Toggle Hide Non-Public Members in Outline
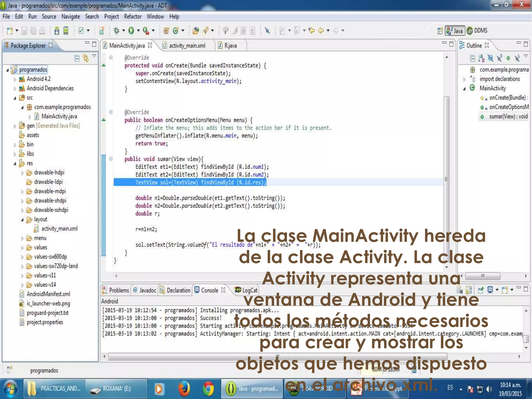Screen dimensions: 532x399 click(x=508, y=58)
